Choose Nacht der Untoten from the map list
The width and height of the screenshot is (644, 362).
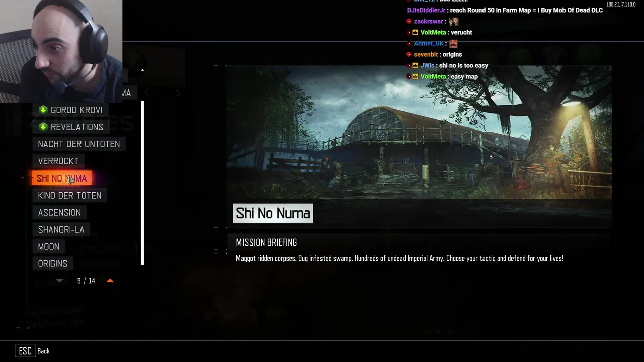pos(79,144)
